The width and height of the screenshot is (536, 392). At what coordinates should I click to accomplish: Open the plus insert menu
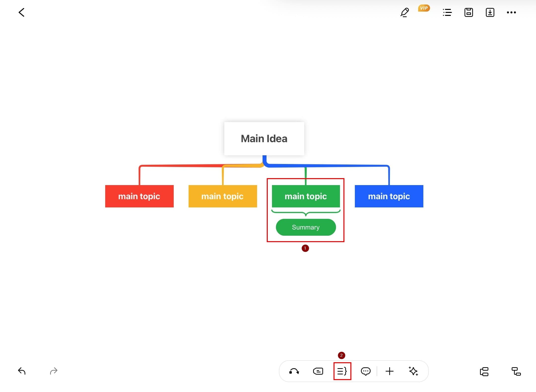point(389,371)
